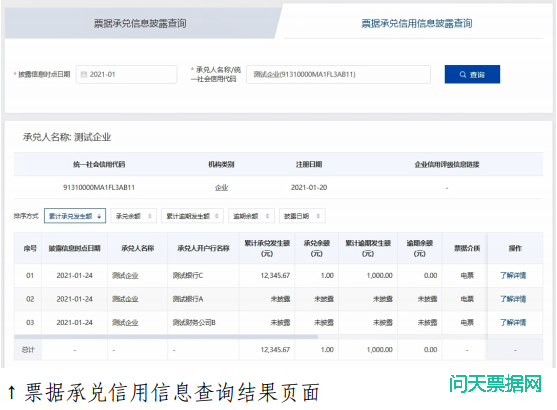Switch to 票据承兑信息披露查询 tab

click(140, 23)
